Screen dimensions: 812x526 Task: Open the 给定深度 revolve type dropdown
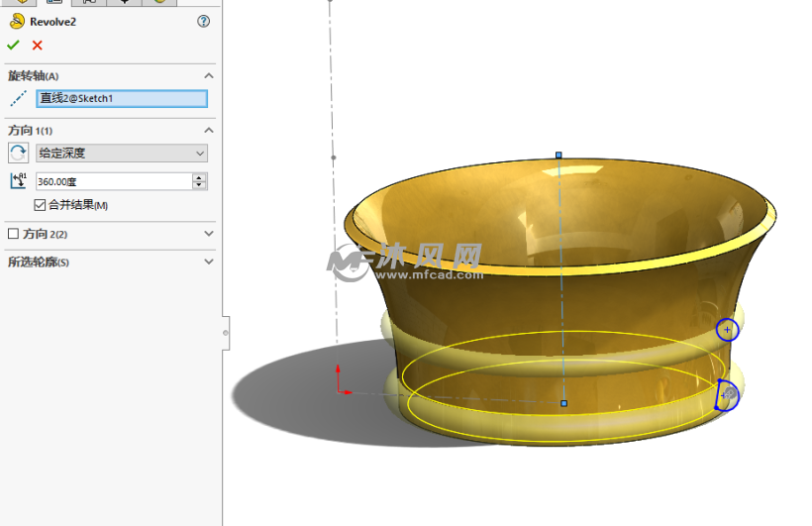pyautogui.click(x=122, y=153)
